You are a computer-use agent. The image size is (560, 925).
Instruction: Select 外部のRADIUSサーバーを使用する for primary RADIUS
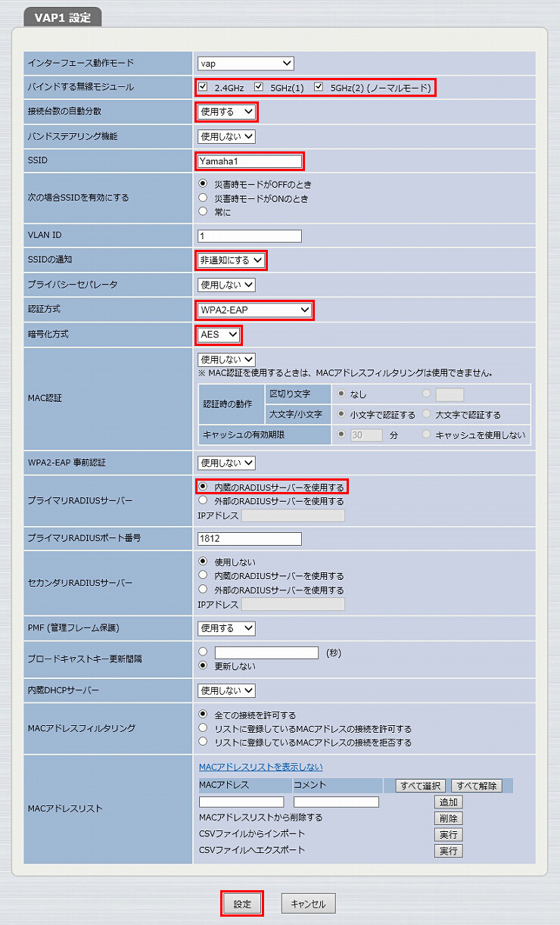click(203, 500)
